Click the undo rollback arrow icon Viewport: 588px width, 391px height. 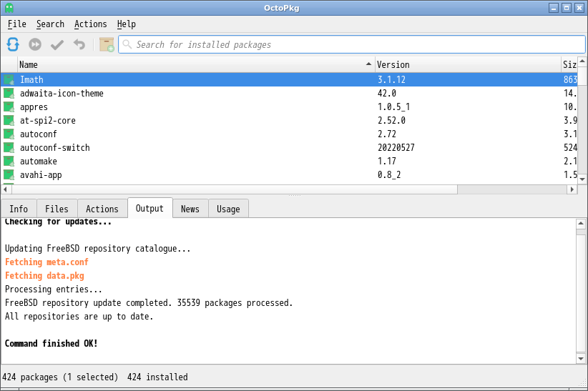(x=79, y=44)
